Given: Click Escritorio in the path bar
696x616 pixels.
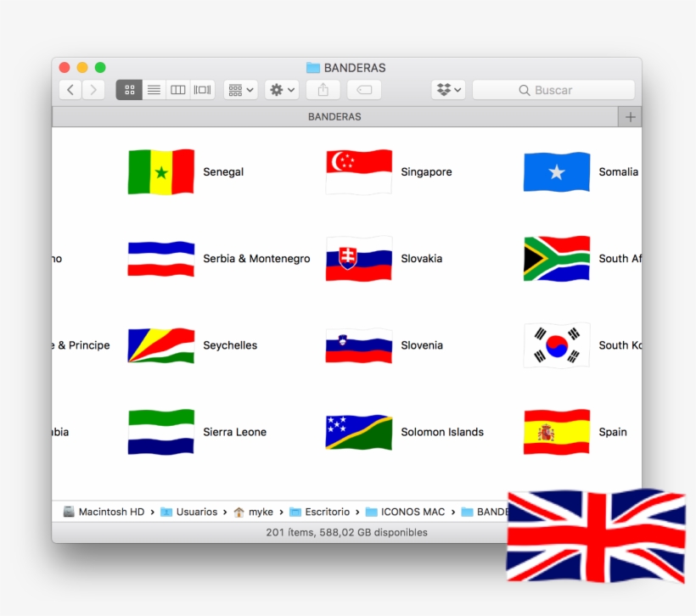Looking at the screenshot, I should click(x=319, y=512).
